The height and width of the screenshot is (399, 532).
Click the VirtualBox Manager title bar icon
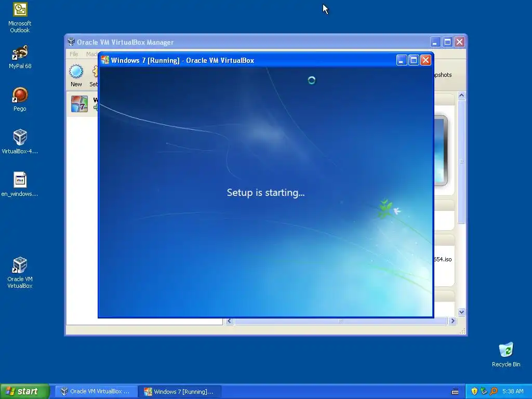(71, 42)
